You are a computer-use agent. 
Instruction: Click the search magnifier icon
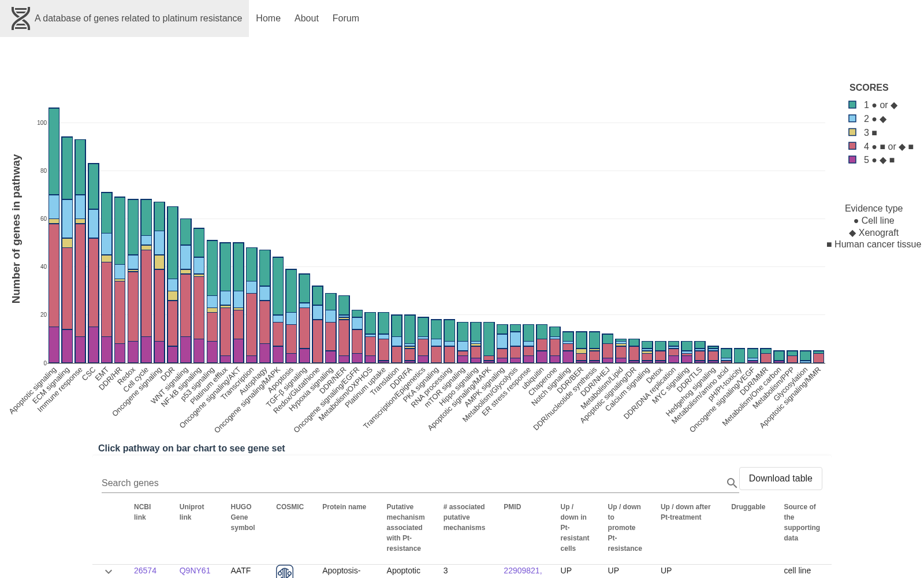point(732,483)
